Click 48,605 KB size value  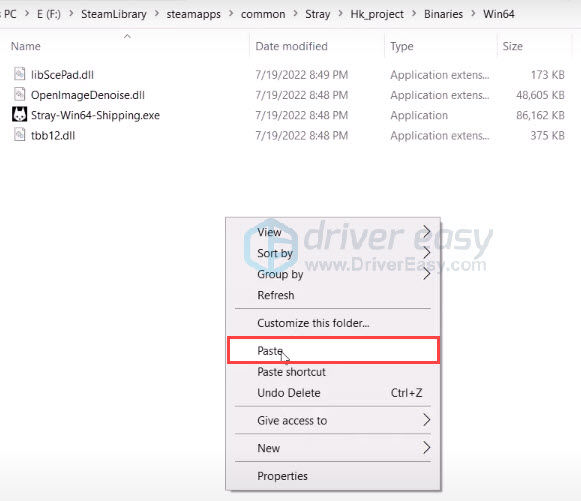[540, 95]
